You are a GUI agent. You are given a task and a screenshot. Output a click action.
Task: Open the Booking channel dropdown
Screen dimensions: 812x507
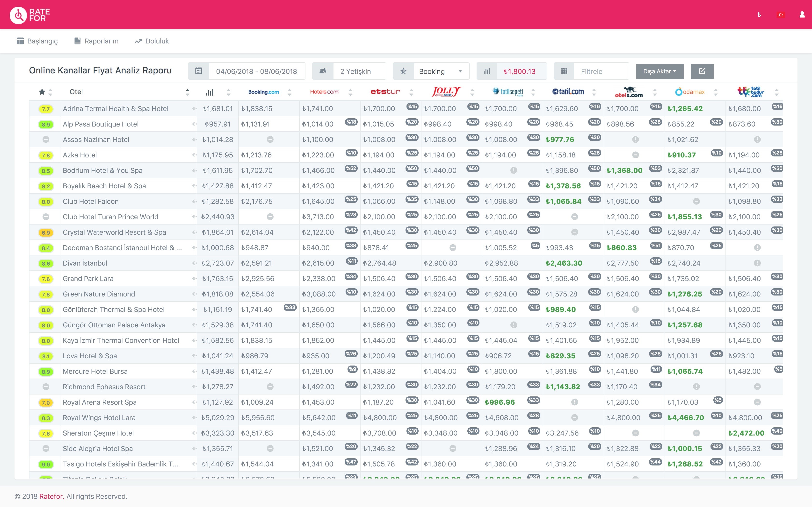[441, 71]
